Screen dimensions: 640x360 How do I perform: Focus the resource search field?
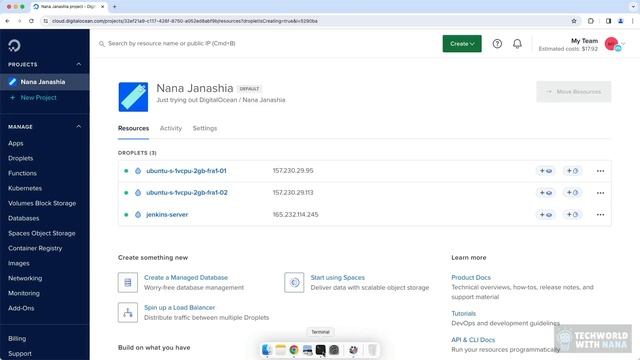pyautogui.click(x=171, y=44)
